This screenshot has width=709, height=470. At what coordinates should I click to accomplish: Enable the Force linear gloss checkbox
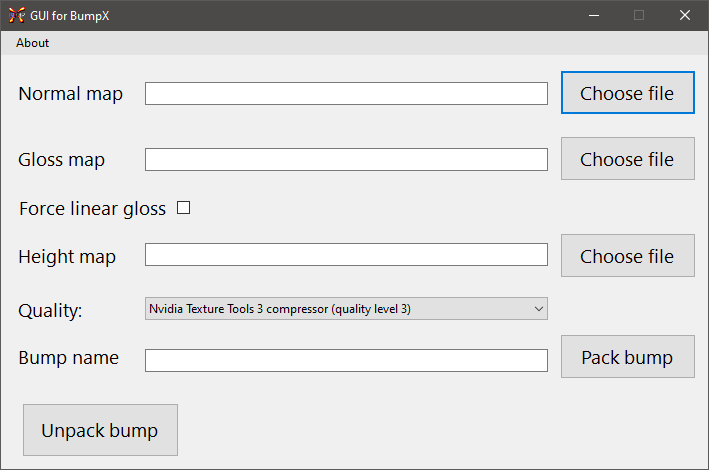tap(184, 208)
